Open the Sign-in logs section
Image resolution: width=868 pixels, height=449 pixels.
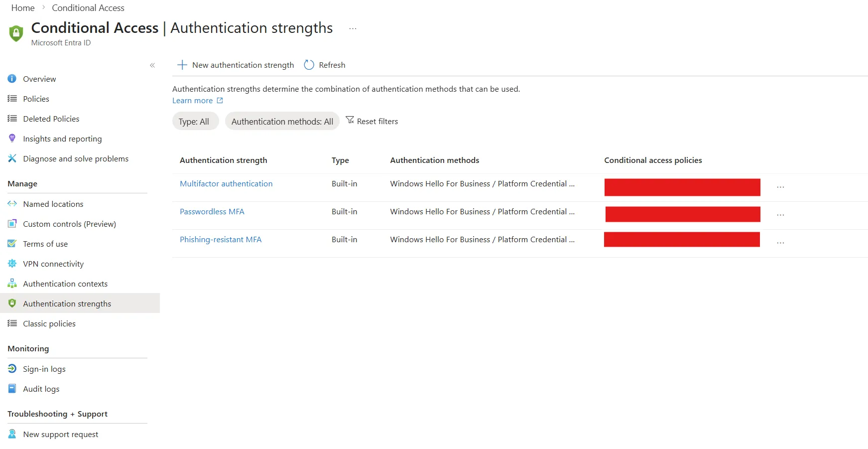[x=44, y=369]
